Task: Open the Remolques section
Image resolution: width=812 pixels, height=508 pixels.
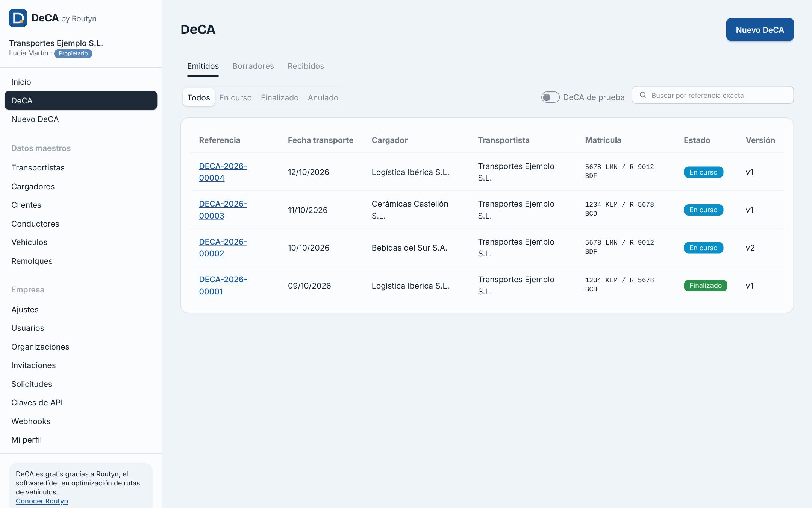Action: [x=81, y=261]
